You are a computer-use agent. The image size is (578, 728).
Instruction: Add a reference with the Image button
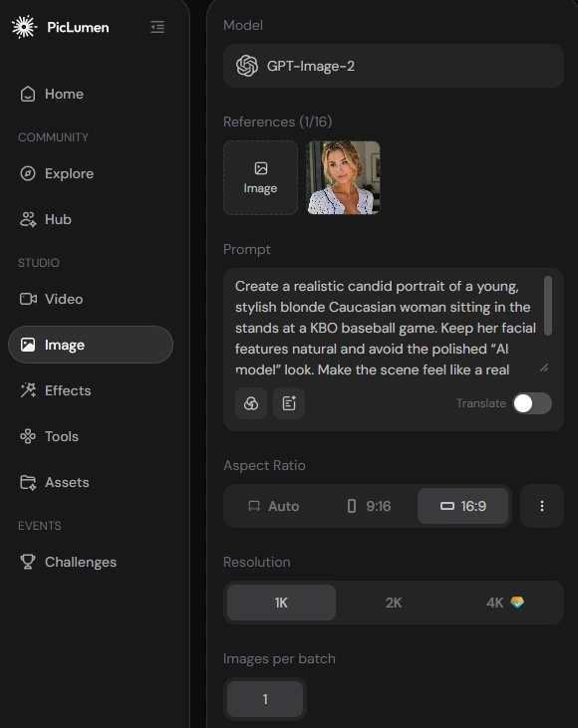tap(261, 178)
